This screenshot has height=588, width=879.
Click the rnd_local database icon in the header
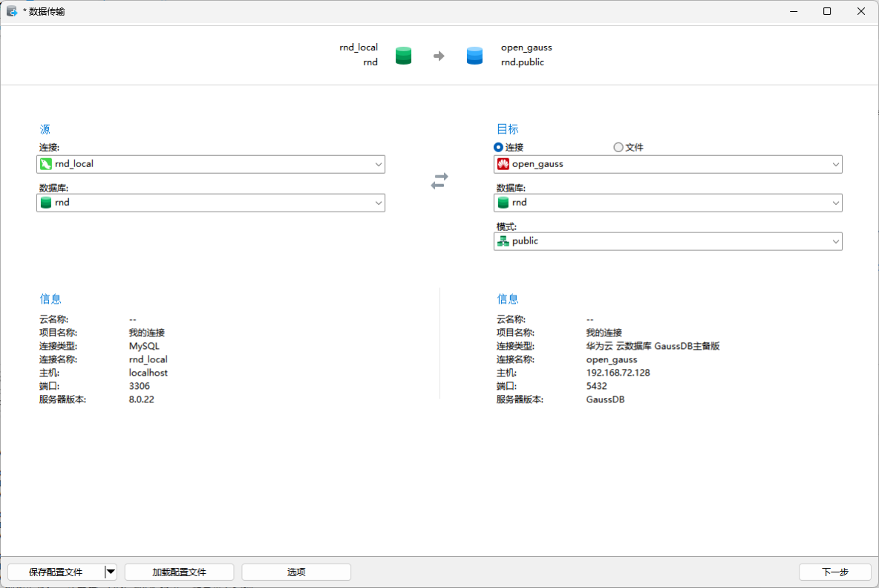[x=403, y=55]
